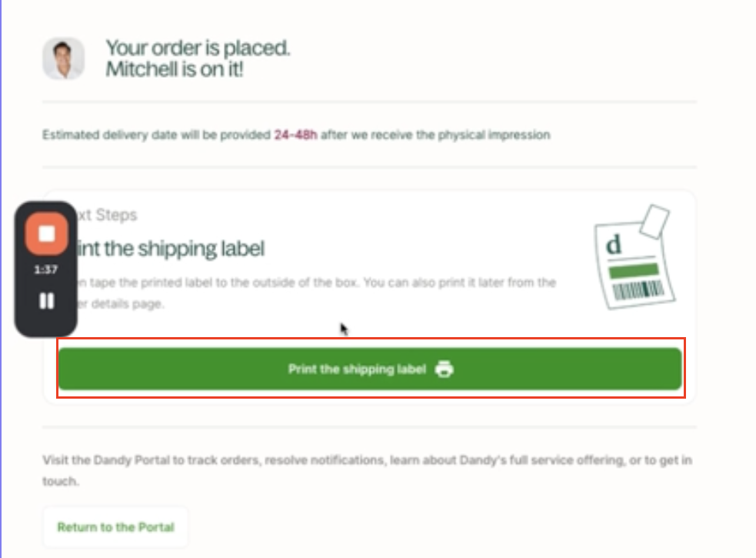Click the highlighted "24-48h" text
The image size is (756, 558).
click(296, 135)
